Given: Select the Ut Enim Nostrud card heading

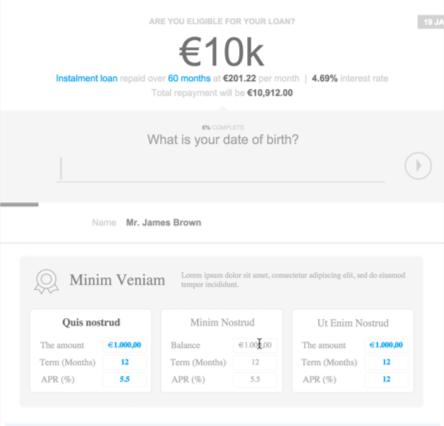Looking at the screenshot, I should (x=353, y=323).
